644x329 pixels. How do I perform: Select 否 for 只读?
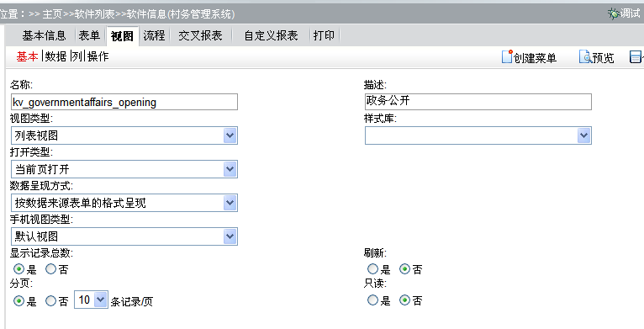[404, 300]
